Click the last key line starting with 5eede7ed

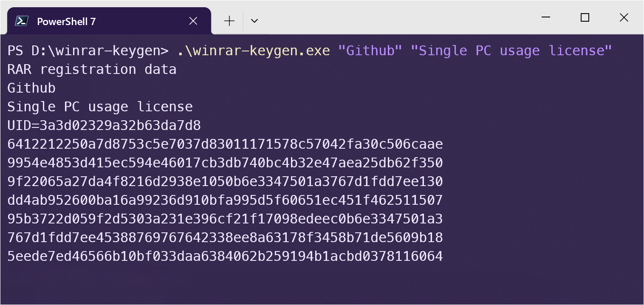click(225, 257)
